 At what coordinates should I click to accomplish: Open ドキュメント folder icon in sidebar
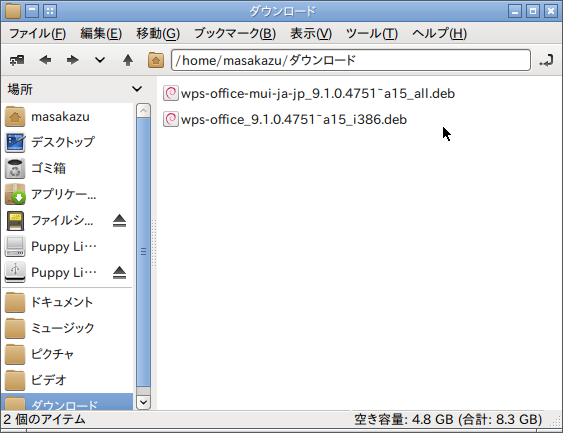[x=15, y=302]
